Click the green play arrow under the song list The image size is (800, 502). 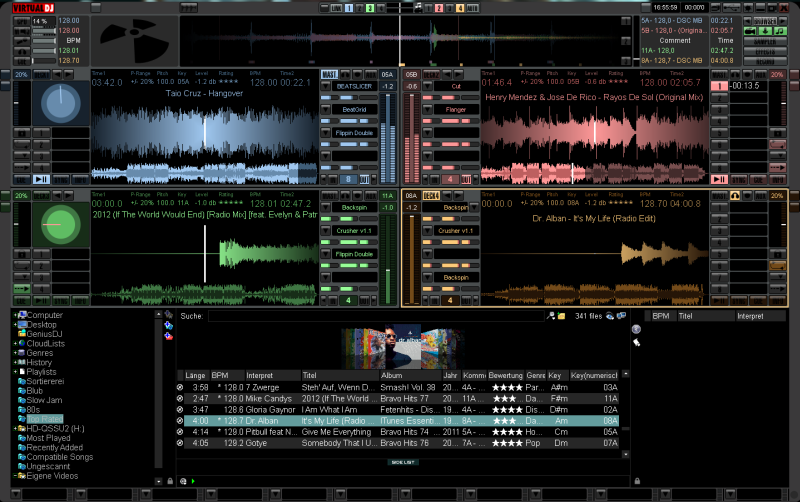point(193,481)
